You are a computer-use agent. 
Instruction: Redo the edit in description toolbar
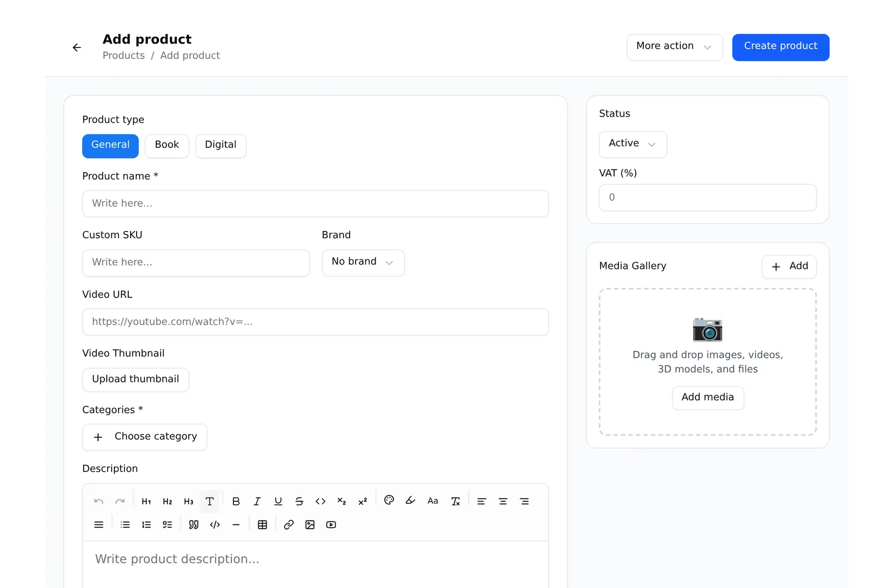coord(120,502)
